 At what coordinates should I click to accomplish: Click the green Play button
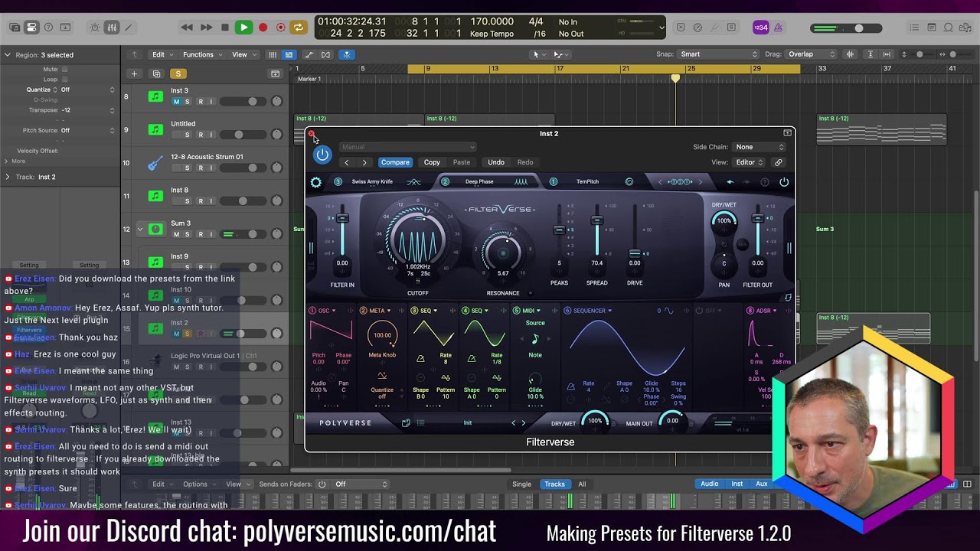pyautogui.click(x=243, y=28)
